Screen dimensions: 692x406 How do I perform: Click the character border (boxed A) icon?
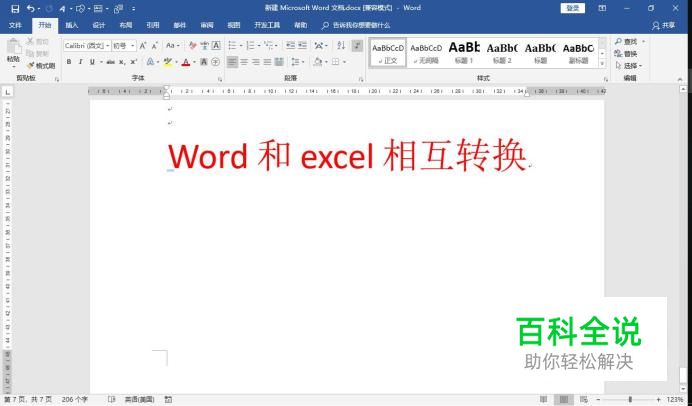pos(216,45)
